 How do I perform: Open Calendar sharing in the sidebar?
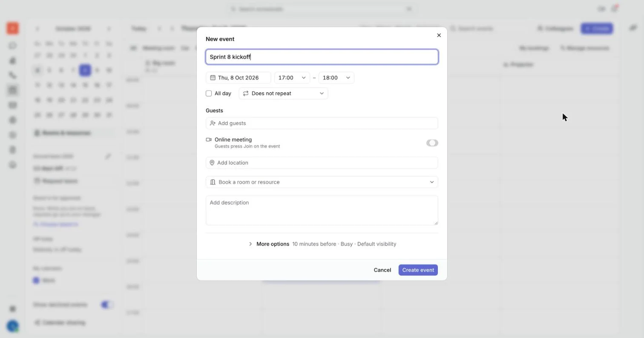click(x=60, y=323)
